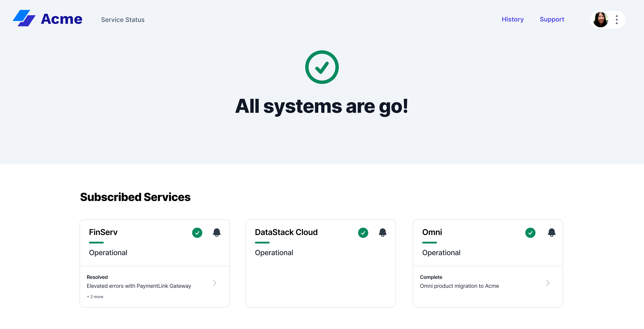
Task: Click the bell icon for DataStack Cloud
Action: coord(382,233)
